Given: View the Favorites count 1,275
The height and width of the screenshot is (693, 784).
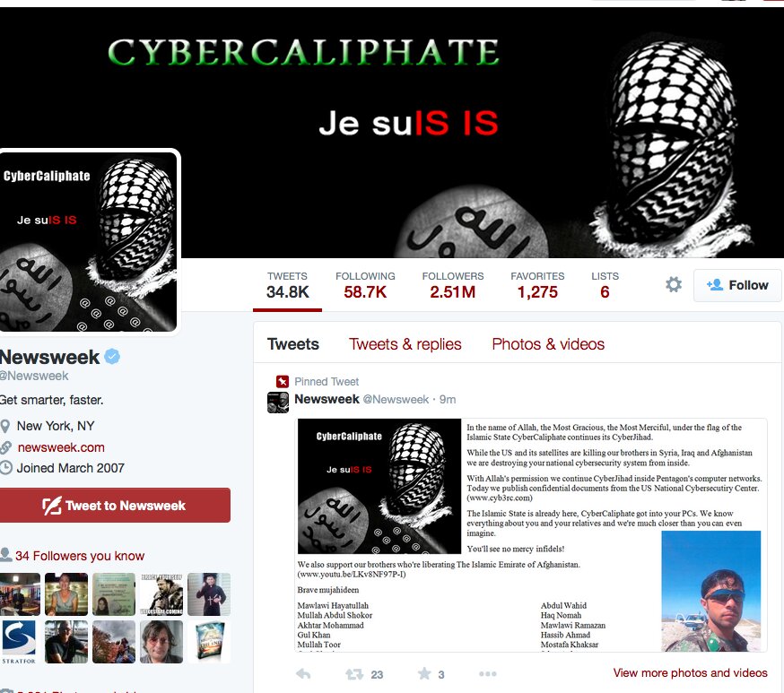Looking at the screenshot, I should tap(537, 285).
